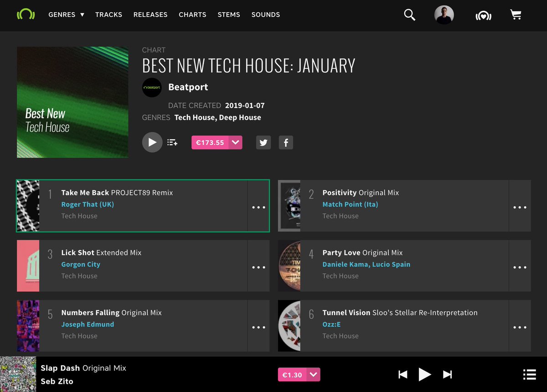The height and width of the screenshot is (392, 547).
Task: Click Positivity artwork thumbnail
Action: (x=289, y=206)
